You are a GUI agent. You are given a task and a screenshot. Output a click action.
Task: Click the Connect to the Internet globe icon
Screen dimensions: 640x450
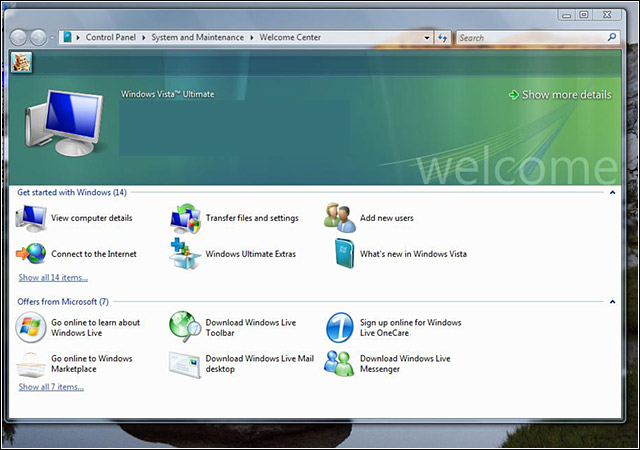pos(31,253)
